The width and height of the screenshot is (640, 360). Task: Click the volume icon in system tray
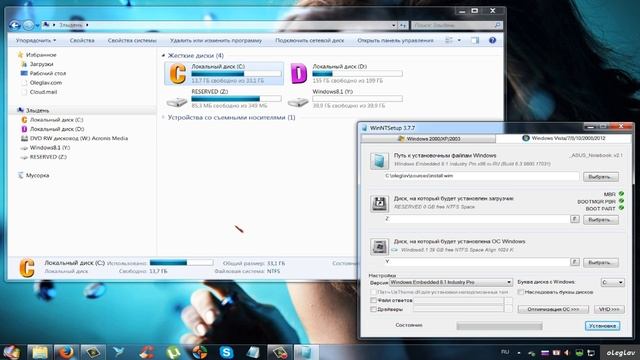pos(567,352)
